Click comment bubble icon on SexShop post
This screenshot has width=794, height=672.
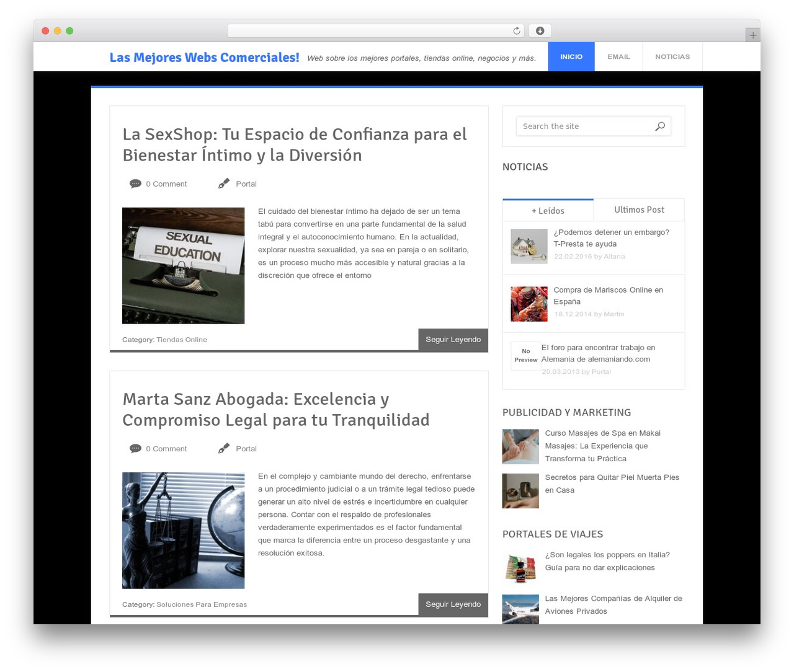click(135, 183)
